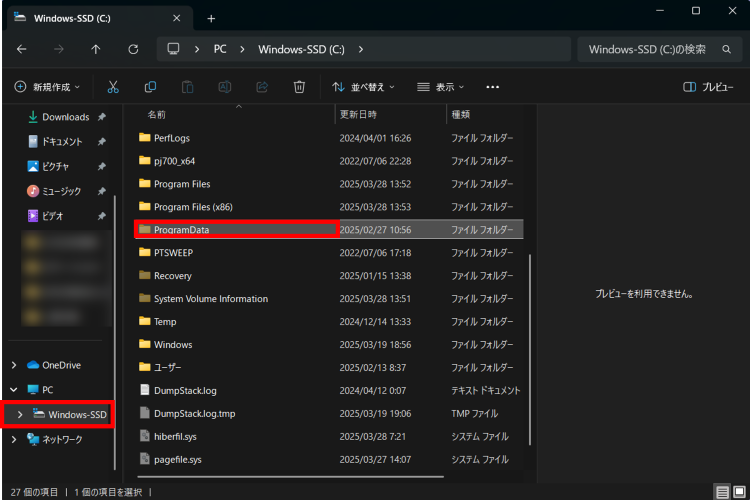
Task: Navigate back with the Back arrow
Action: (22, 49)
